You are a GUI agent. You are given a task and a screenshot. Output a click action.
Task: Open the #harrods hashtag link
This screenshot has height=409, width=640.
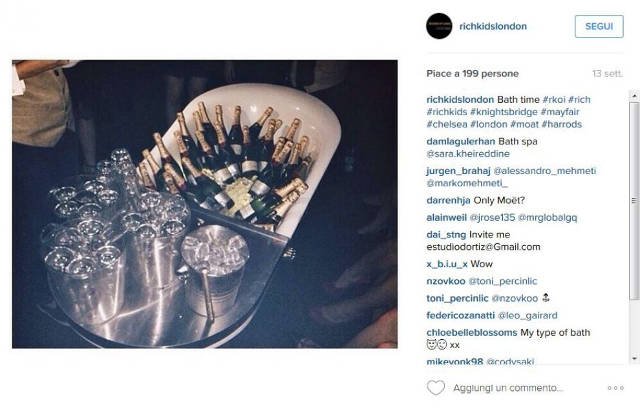pos(562,124)
